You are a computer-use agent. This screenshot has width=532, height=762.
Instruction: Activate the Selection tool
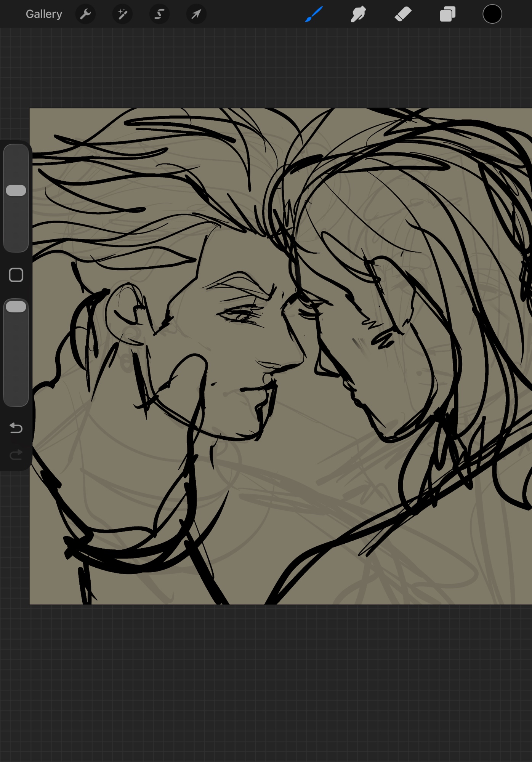point(159,14)
